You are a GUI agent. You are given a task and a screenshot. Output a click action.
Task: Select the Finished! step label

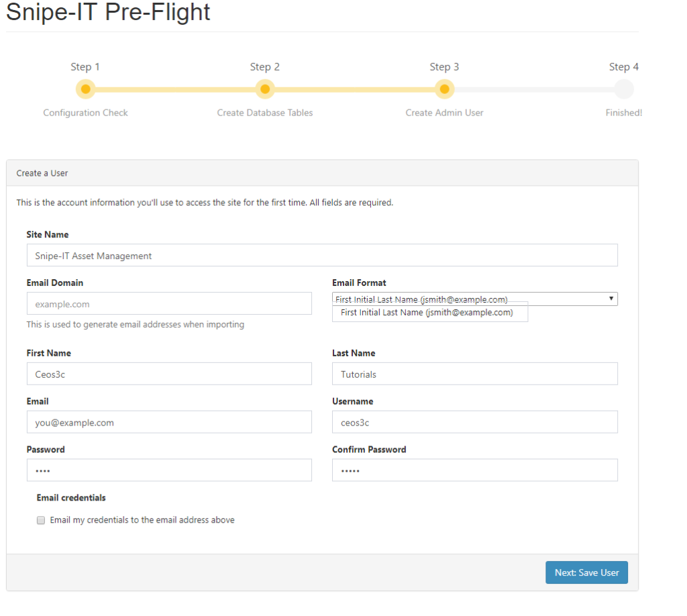pyautogui.click(x=623, y=112)
